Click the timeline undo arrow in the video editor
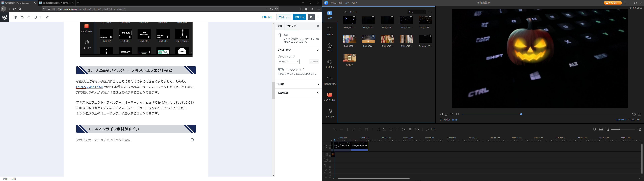The height and width of the screenshot is (181, 644). coord(335,129)
